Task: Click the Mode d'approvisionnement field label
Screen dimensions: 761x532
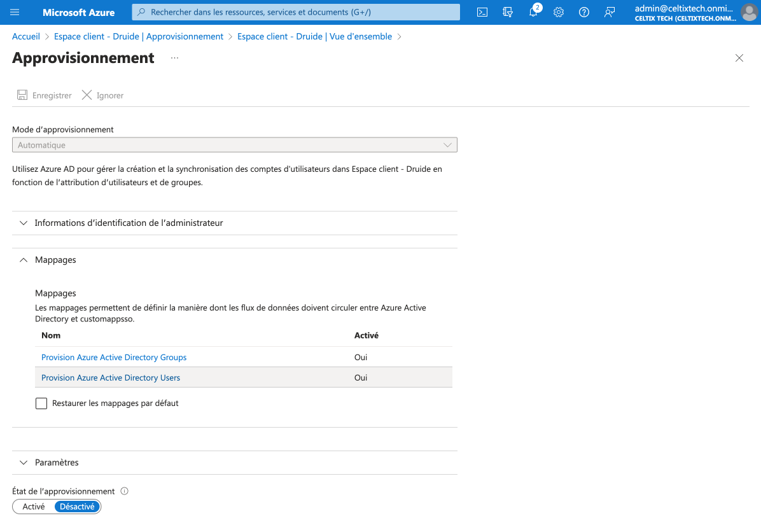Action: point(62,130)
